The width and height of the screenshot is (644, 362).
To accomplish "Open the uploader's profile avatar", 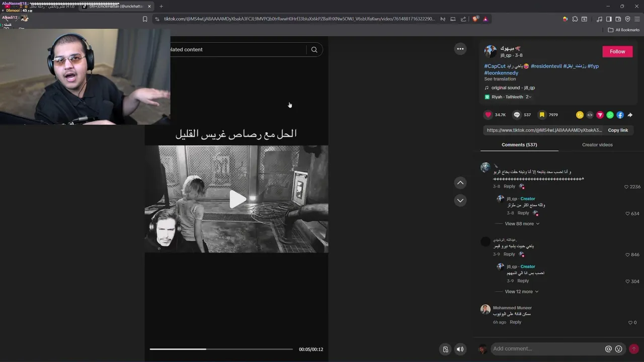I will pyautogui.click(x=490, y=51).
